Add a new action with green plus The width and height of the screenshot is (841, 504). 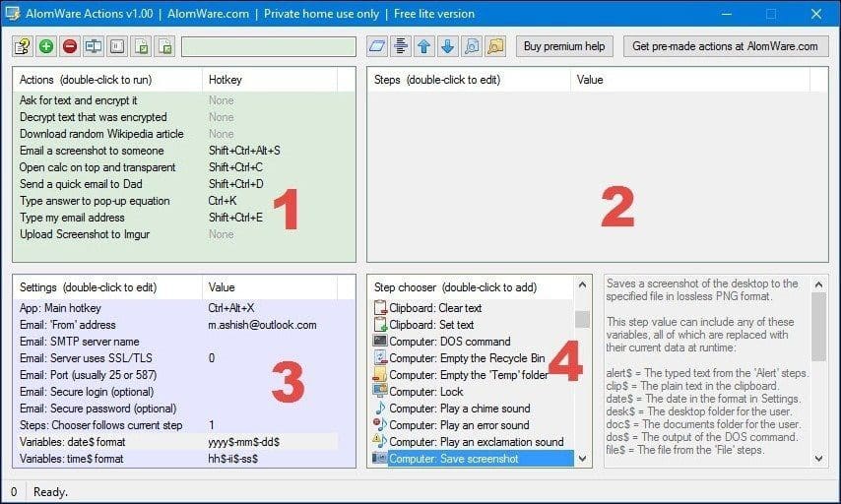pyautogui.click(x=46, y=46)
